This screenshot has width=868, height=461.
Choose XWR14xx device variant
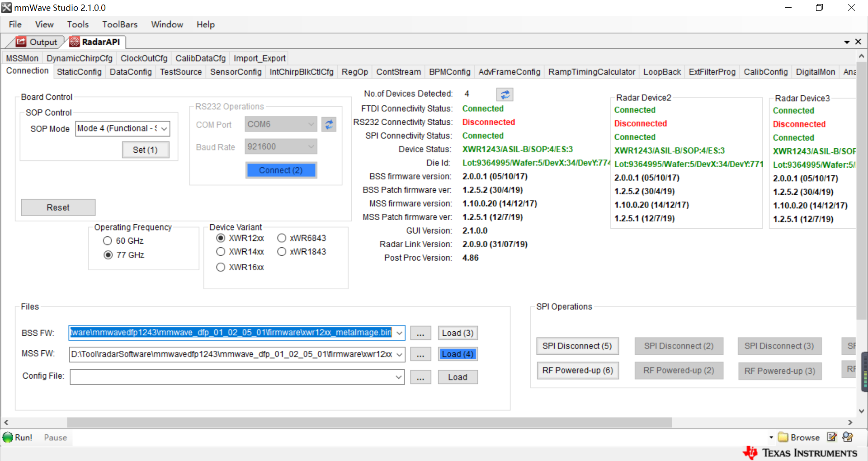[x=221, y=252]
